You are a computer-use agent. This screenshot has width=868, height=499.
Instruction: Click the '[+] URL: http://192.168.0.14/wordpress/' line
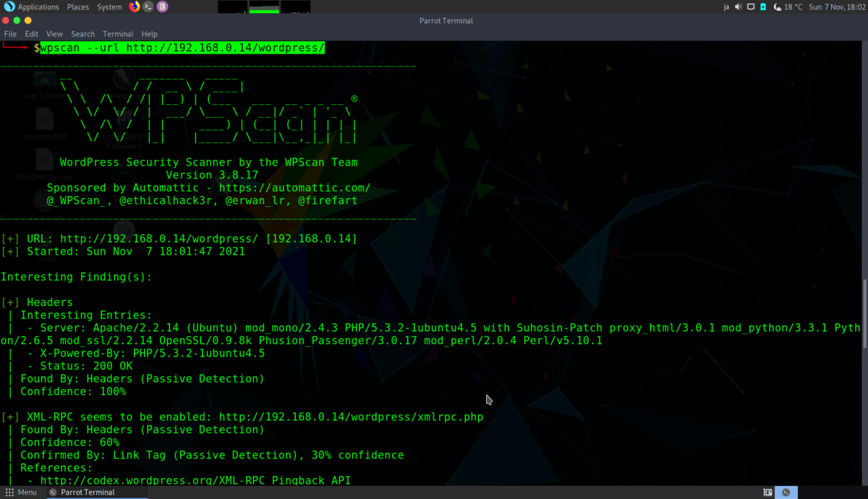click(x=179, y=239)
